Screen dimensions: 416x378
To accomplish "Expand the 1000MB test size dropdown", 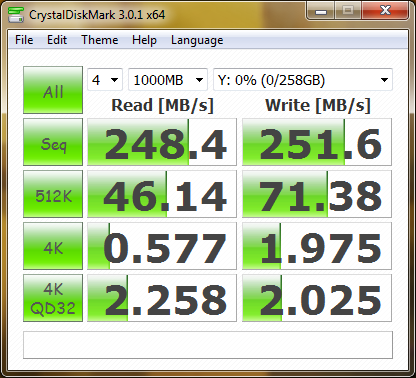I will [x=168, y=80].
